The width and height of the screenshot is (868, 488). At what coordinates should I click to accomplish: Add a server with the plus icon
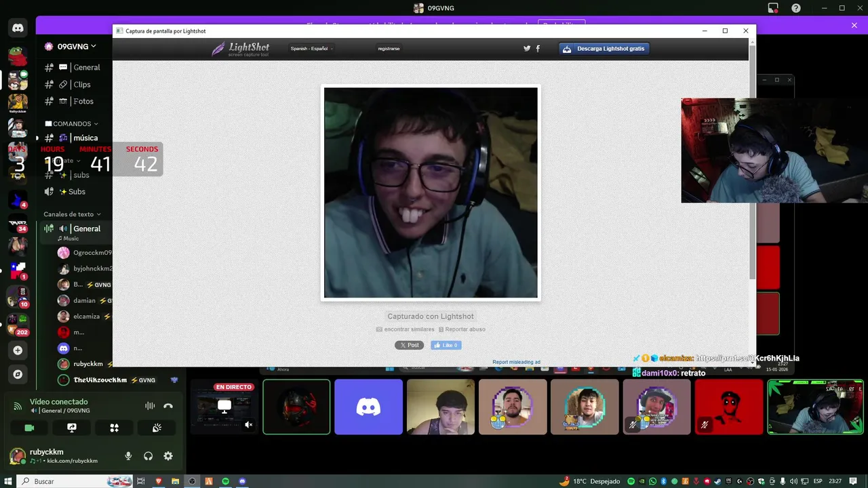click(x=18, y=350)
